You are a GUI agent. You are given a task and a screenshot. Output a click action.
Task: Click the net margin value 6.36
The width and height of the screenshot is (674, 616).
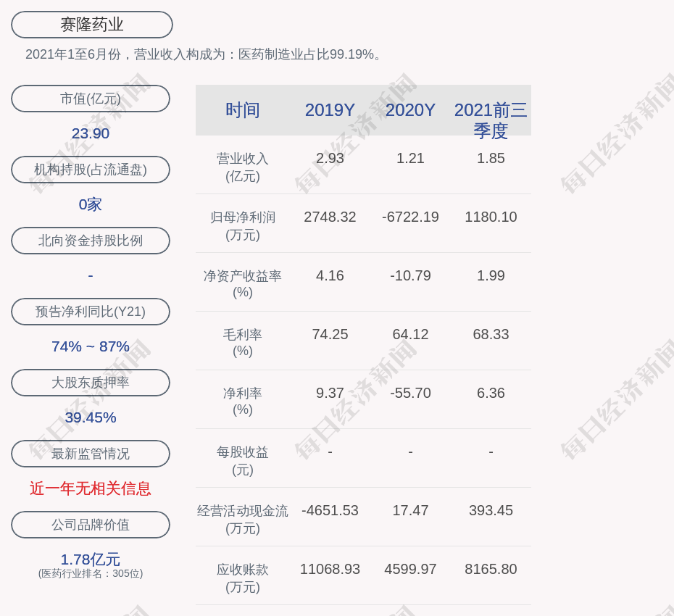click(x=491, y=393)
